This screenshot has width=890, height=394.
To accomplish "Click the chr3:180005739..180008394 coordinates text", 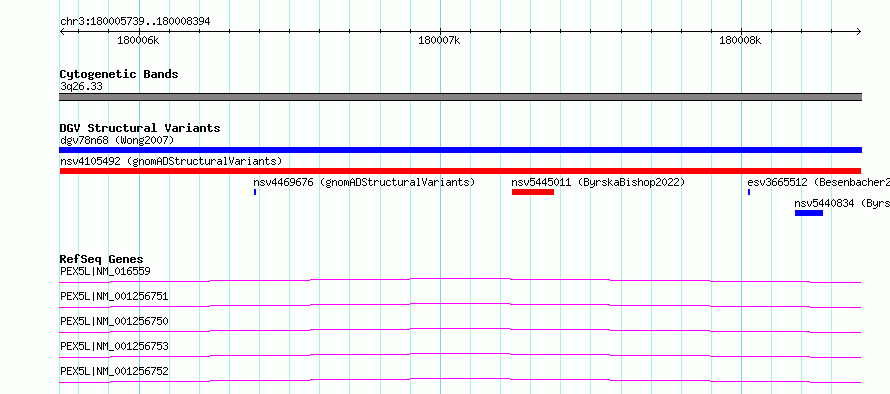I will point(135,22).
